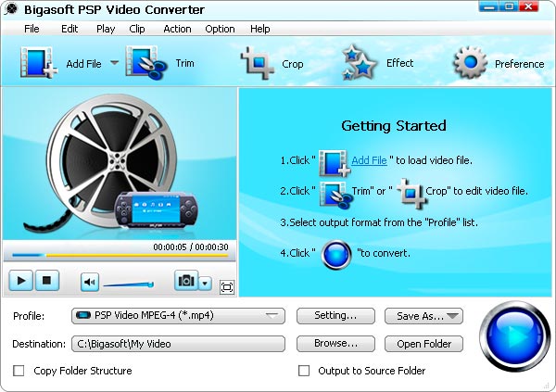Expand the snapshot options dropdown arrow
Screen dimensions: 556x392
[205, 283]
